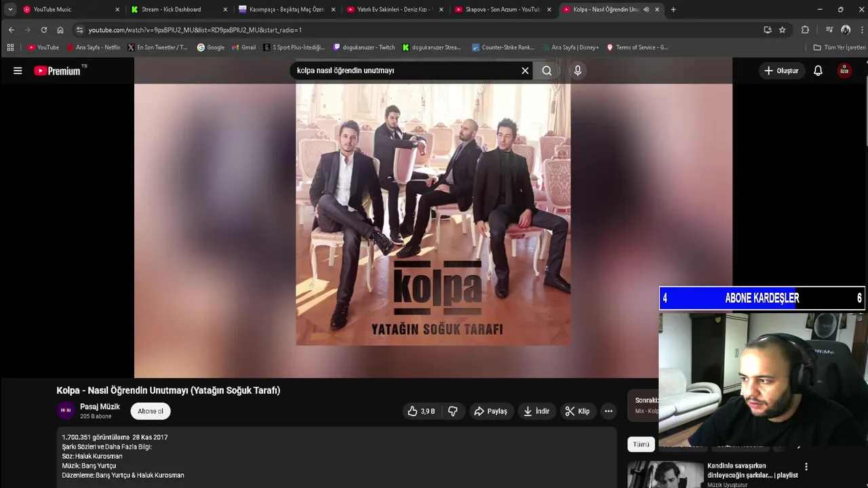Open the En Son Tweetler bookmark
The image size is (868, 488).
coord(158,47)
